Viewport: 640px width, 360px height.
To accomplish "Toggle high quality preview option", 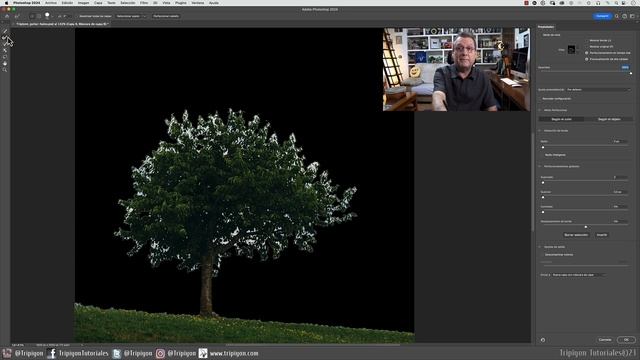I will point(587,59).
